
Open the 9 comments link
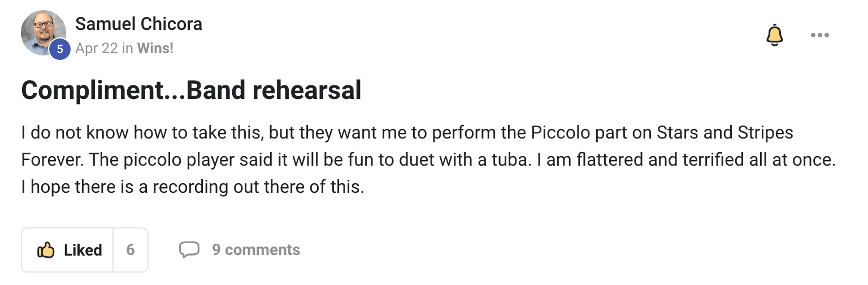255,249
